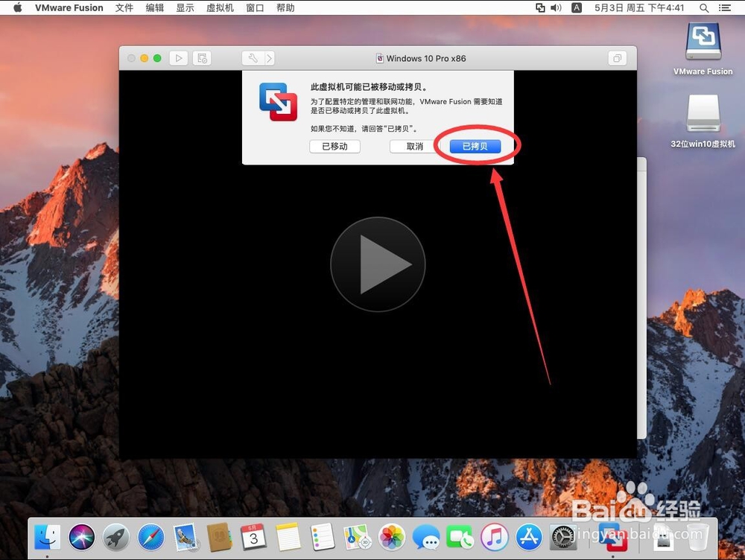
Task: Start the virtual machine with the toolbar play icon
Action: pyautogui.click(x=179, y=58)
